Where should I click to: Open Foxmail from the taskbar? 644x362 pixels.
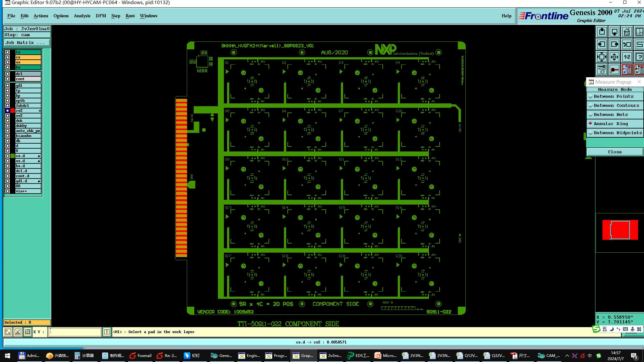[x=141, y=356]
